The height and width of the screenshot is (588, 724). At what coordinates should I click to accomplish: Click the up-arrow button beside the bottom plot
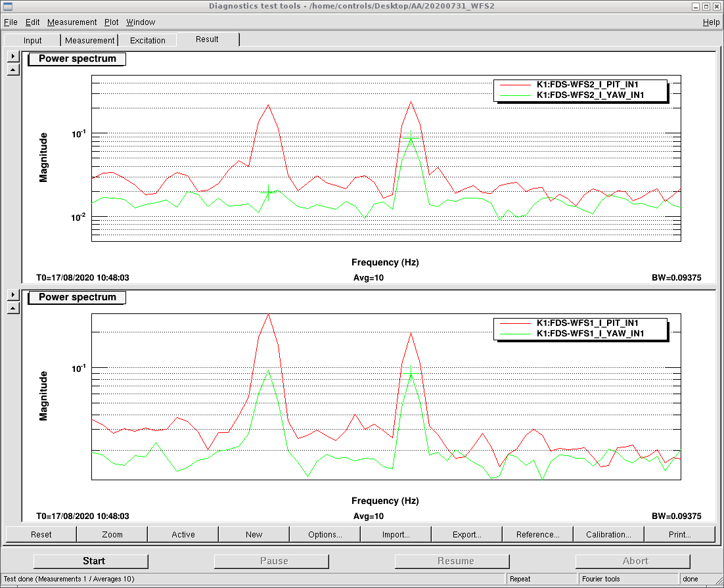13,308
